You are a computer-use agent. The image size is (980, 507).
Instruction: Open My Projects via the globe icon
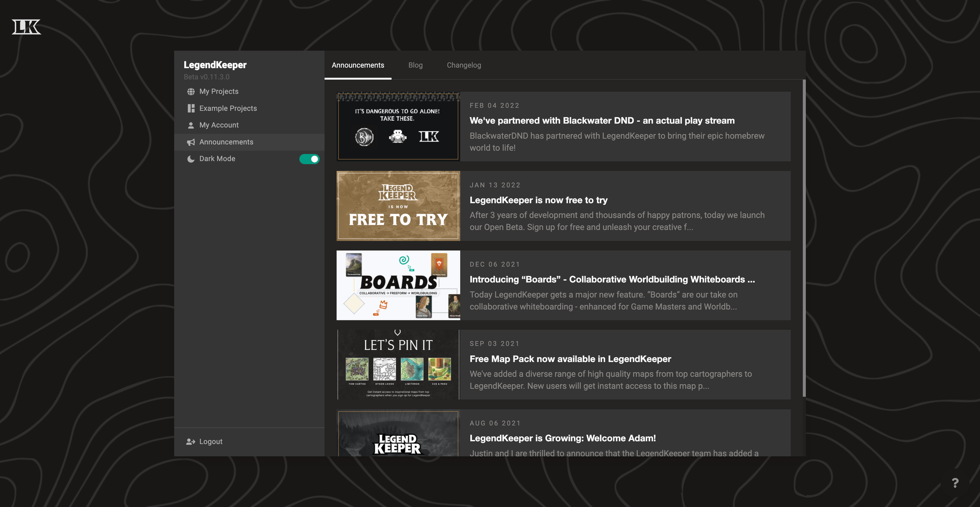(191, 91)
